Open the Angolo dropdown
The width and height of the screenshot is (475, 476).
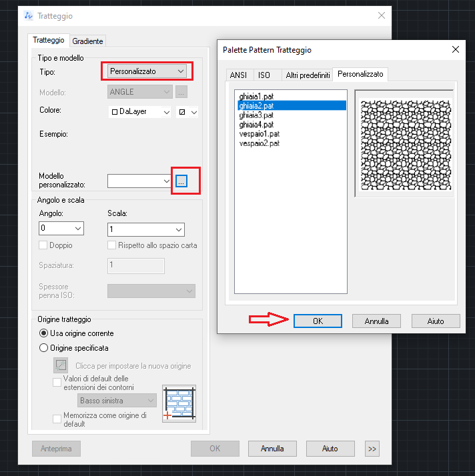tap(61, 229)
